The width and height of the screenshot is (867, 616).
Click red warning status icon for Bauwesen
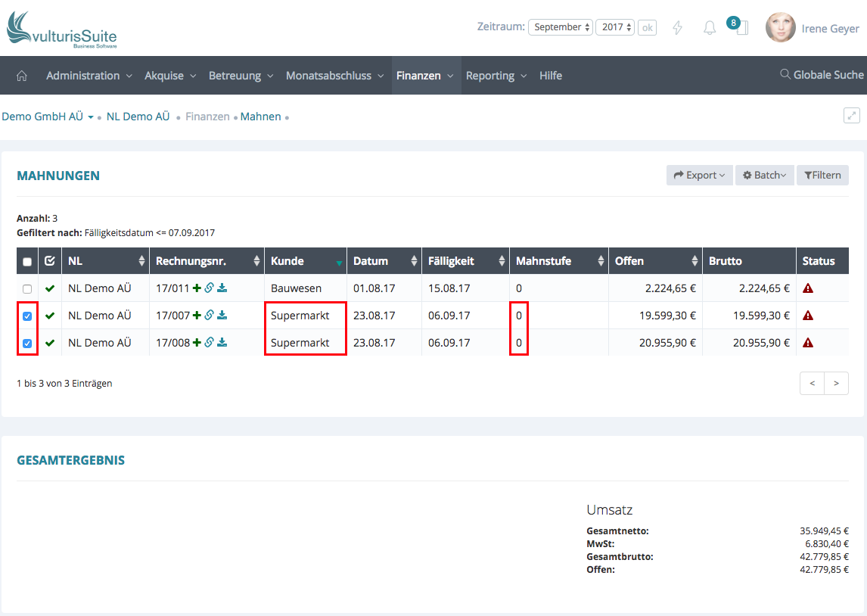[808, 288]
